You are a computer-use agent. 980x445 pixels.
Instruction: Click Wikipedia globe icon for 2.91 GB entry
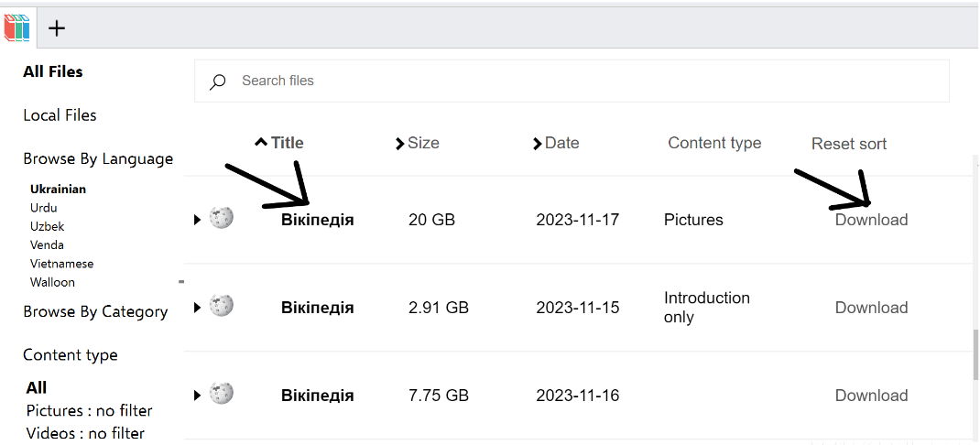coord(222,306)
